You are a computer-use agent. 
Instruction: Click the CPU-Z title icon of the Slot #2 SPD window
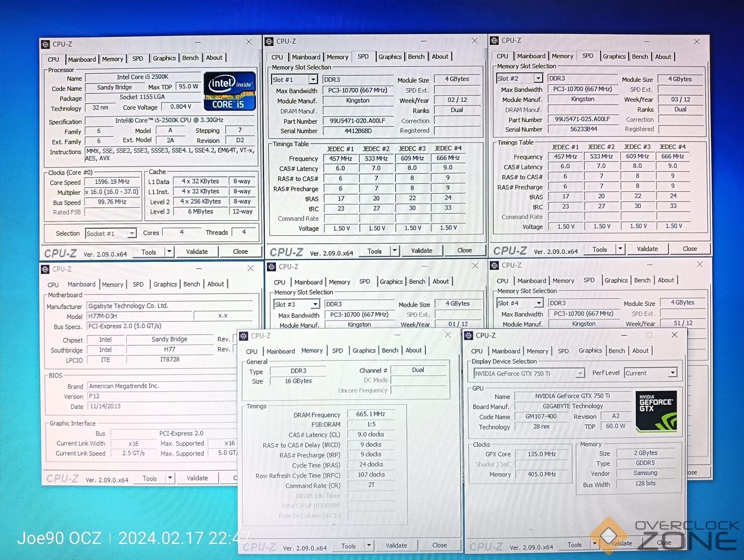tap(494, 41)
